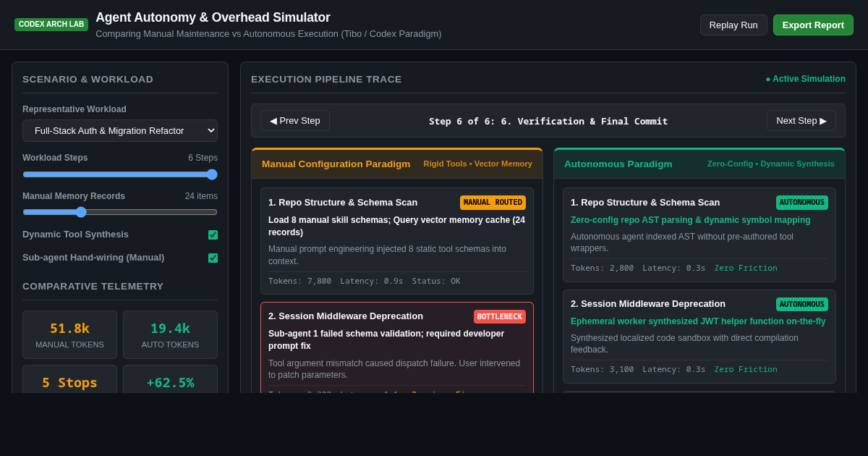The height and width of the screenshot is (456, 868).
Task: Click 'Rigid Tools • Vector Memory' subtitle
Action: (478, 164)
